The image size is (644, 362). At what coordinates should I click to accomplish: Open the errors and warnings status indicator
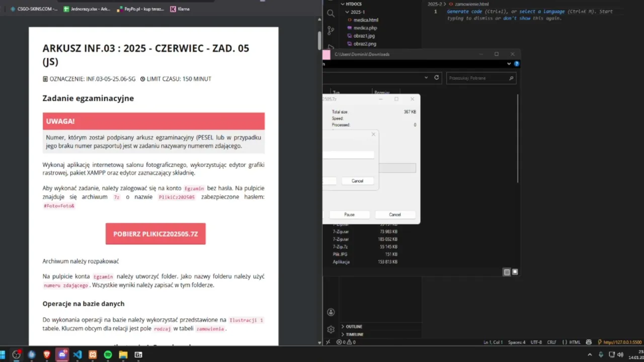coord(346,342)
